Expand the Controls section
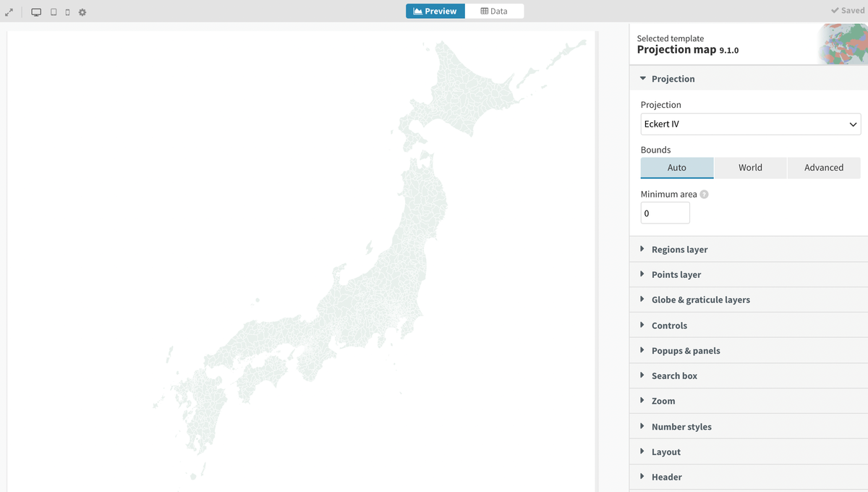 point(749,326)
